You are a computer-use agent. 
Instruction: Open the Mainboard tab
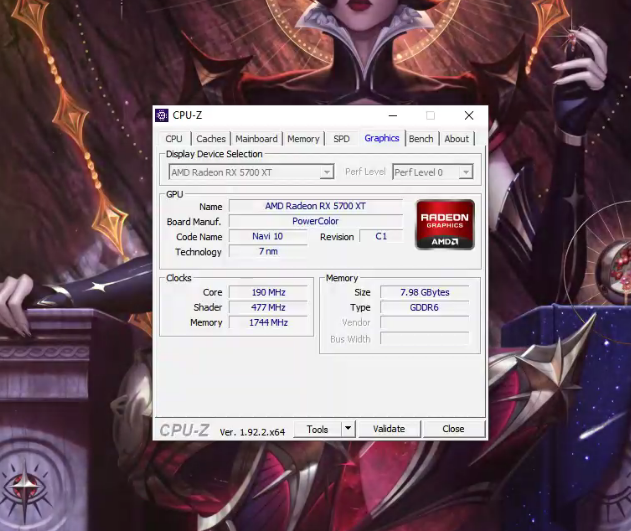coord(256,139)
